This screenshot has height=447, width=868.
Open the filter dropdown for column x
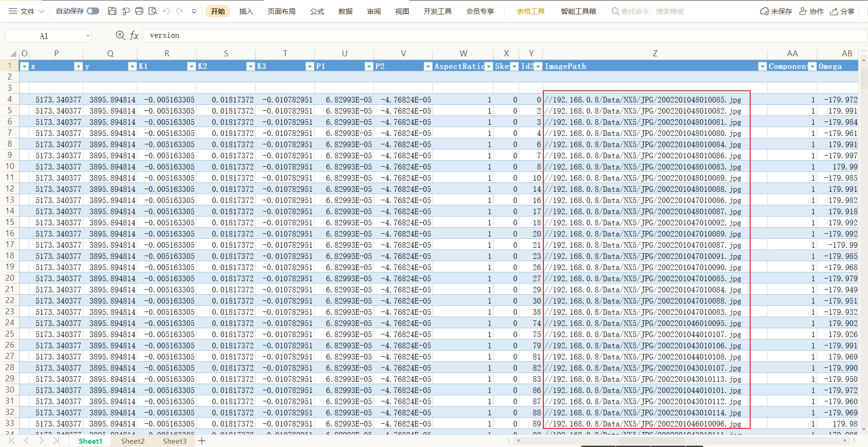point(78,67)
